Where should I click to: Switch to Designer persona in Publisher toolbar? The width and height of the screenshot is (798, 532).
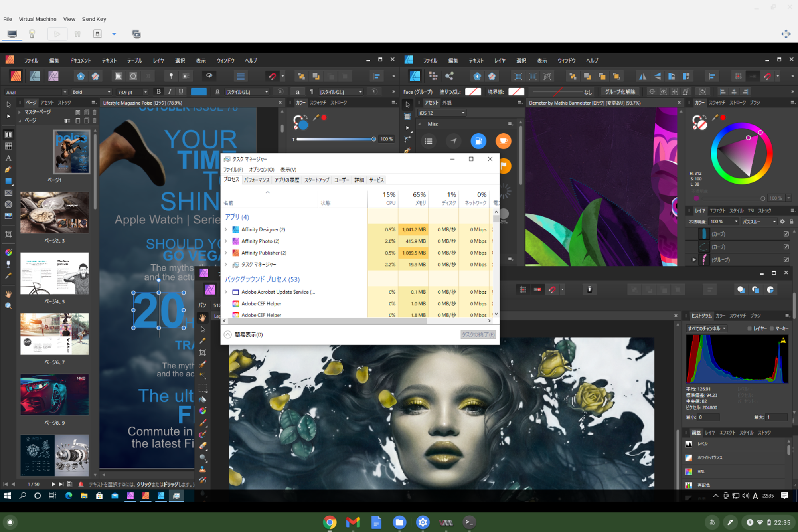pos(35,76)
